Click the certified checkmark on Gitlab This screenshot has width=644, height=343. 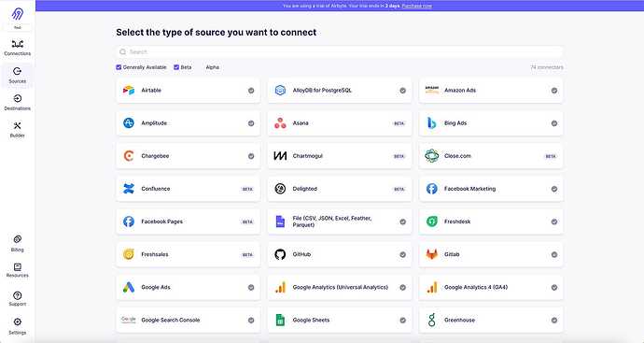[554, 254]
